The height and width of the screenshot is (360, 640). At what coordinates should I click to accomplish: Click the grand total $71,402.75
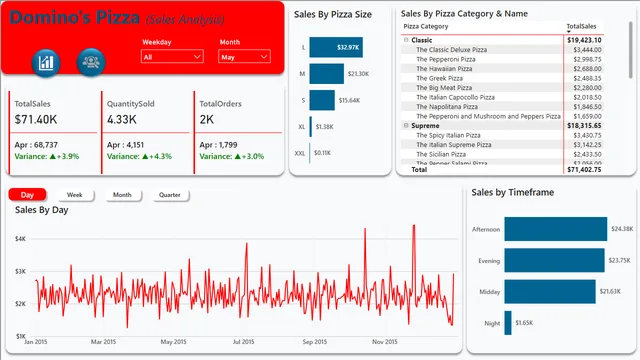(x=584, y=169)
